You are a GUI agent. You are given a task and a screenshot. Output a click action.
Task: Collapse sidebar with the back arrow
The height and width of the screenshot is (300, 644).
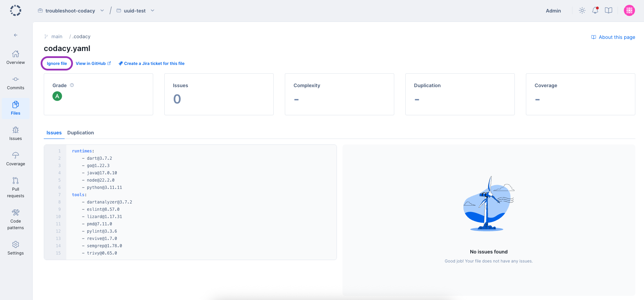coord(16,35)
